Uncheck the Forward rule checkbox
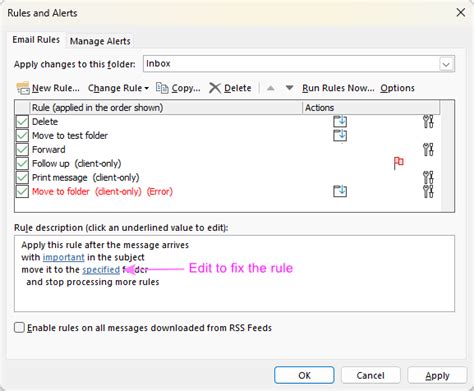 pos(22,149)
